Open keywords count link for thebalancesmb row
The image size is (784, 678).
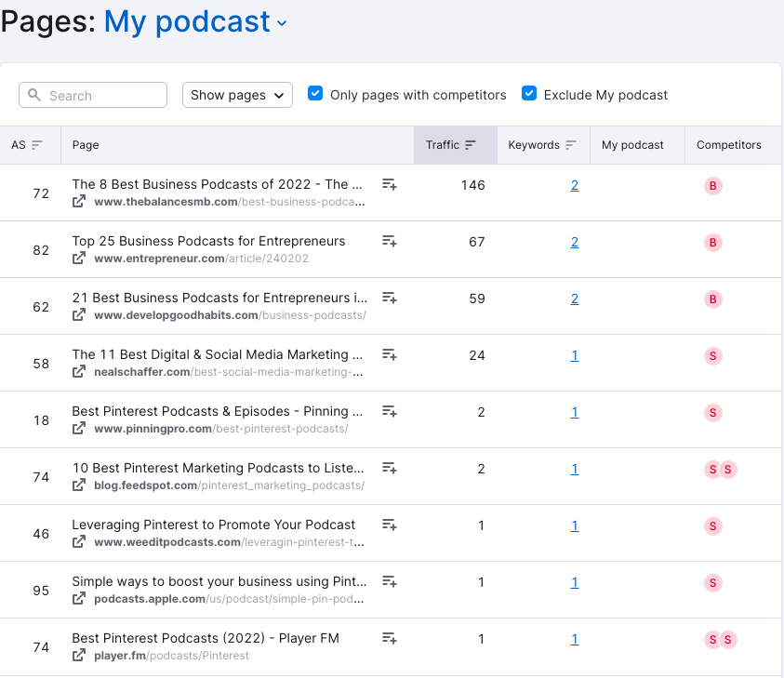575,185
